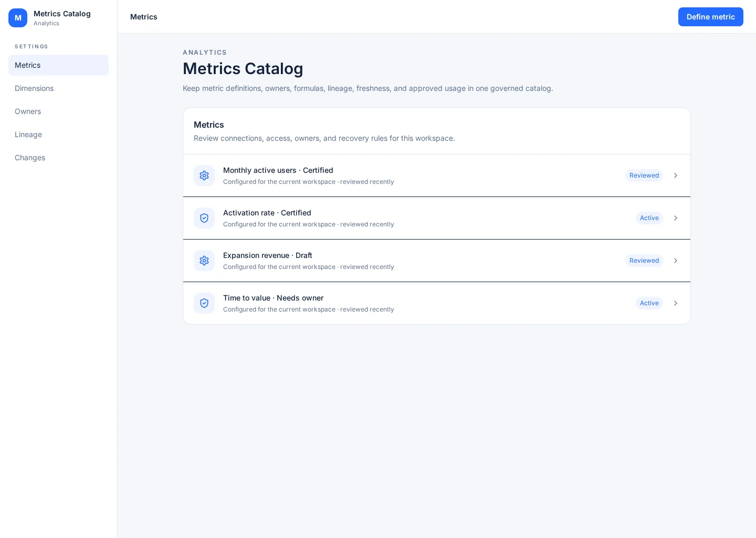Click the subtitle under Time to value
This screenshot has width=756, height=538.
(309, 309)
